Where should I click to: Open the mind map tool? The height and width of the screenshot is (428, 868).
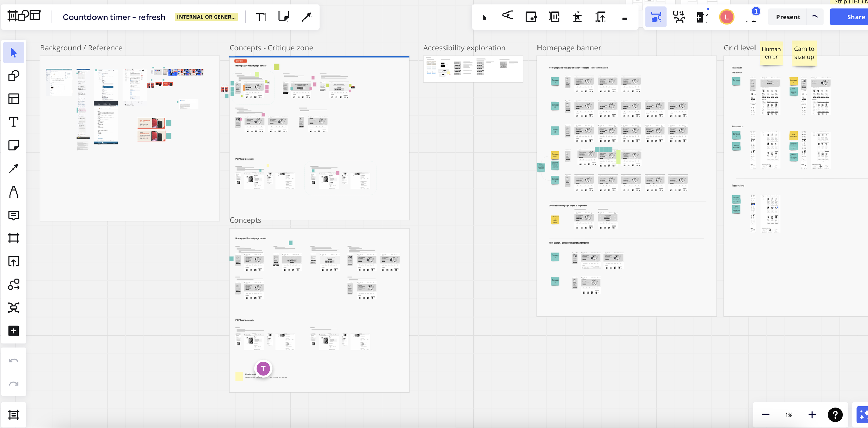(14, 308)
